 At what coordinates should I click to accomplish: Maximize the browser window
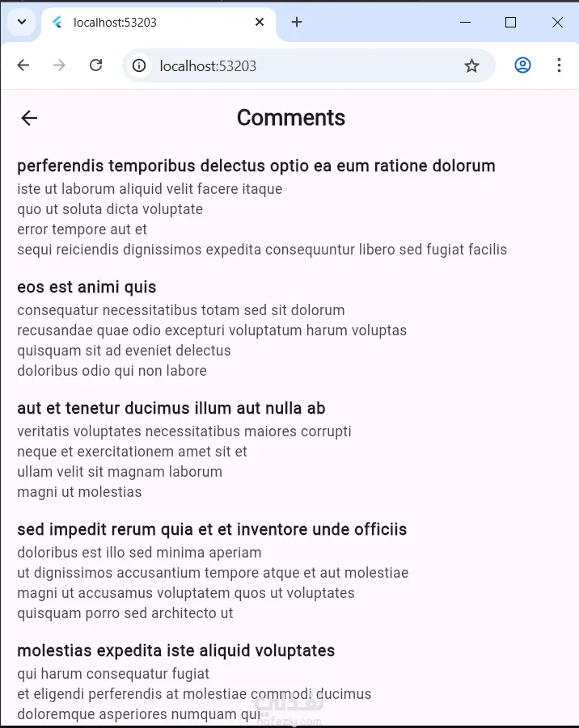(x=510, y=23)
